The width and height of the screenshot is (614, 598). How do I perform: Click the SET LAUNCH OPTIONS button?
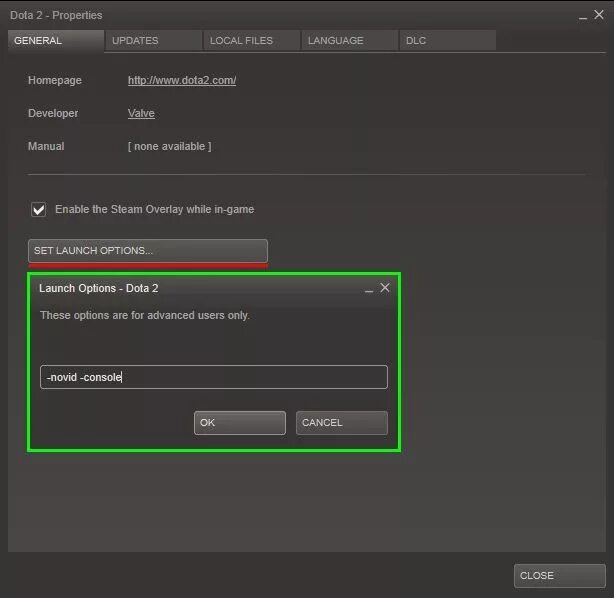148,251
